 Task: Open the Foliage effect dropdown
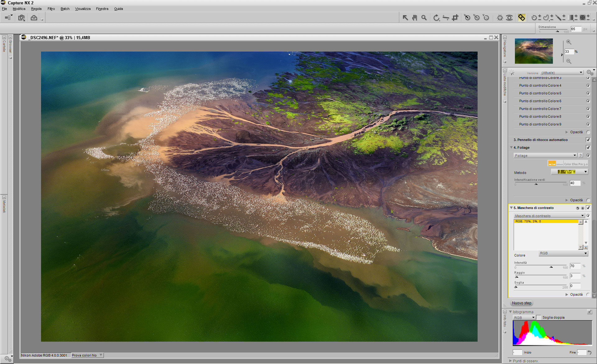pyautogui.click(x=545, y=156)
